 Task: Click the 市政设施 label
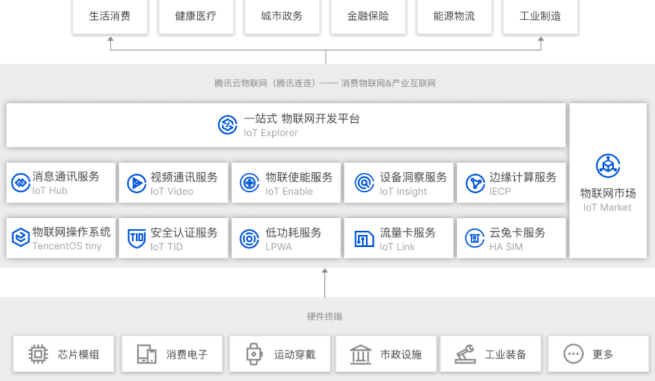click(401, 355)
